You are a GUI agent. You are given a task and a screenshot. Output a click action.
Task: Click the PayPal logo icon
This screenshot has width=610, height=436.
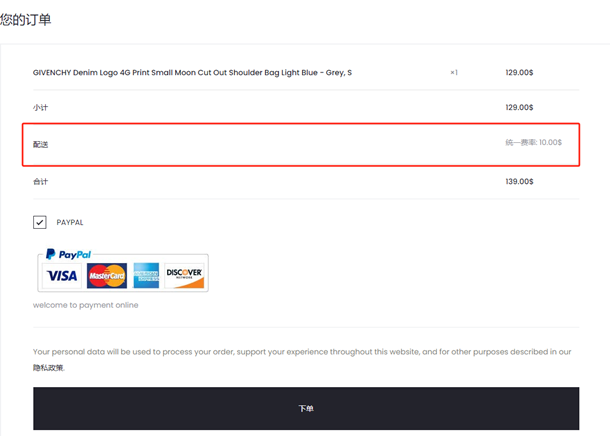tap(68, 254)
